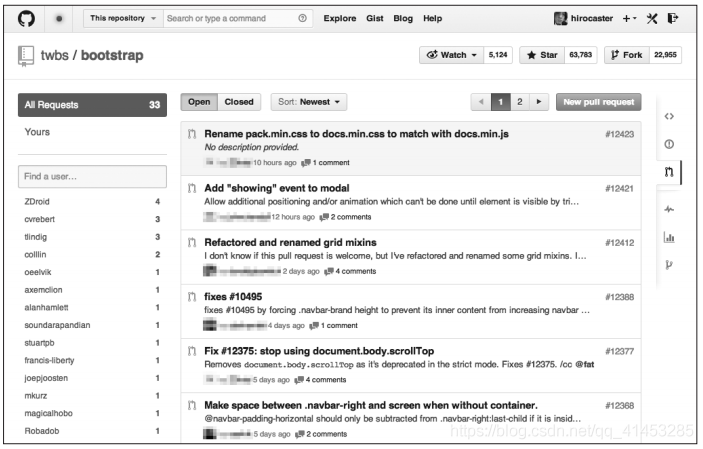Open the bootstrap repository link
Image resolution: width=703 pixels, height=449 pixels.
pos(112,56)
